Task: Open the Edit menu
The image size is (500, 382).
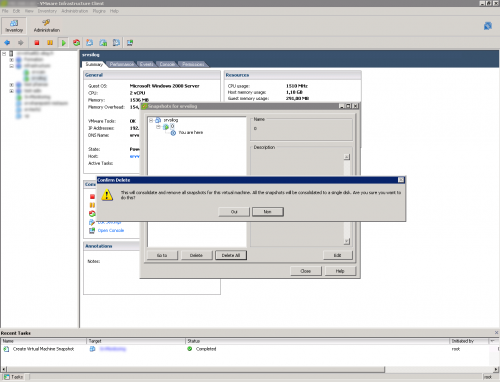Action: [x=16, y=11]
